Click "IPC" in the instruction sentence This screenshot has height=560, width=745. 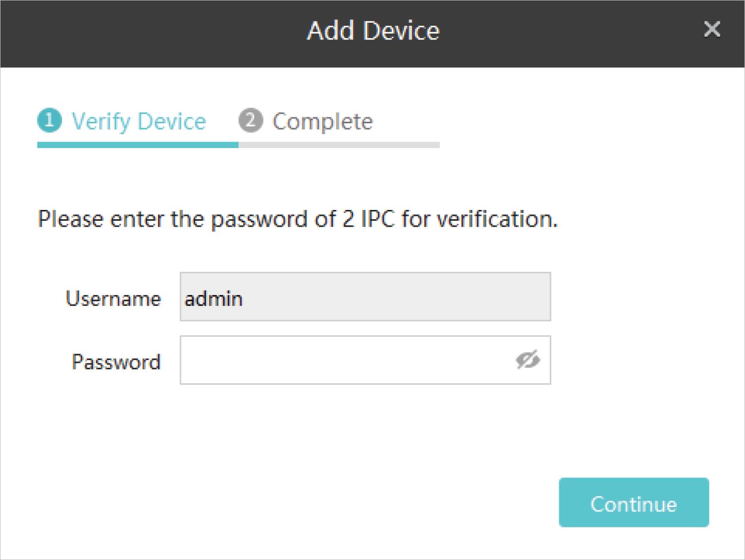(x=378, y=219)
